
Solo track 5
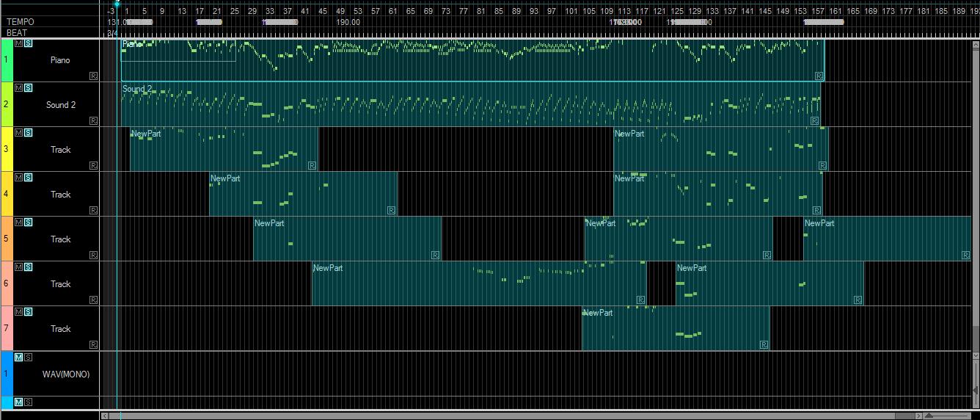click(x=28, y=222)
